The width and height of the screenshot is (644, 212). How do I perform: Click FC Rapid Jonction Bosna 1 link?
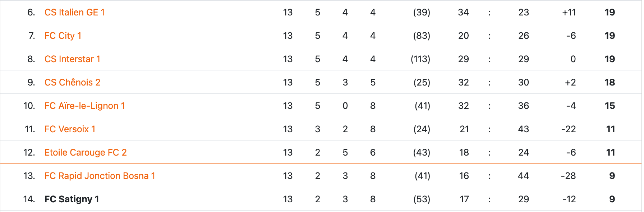coord(100,176)
